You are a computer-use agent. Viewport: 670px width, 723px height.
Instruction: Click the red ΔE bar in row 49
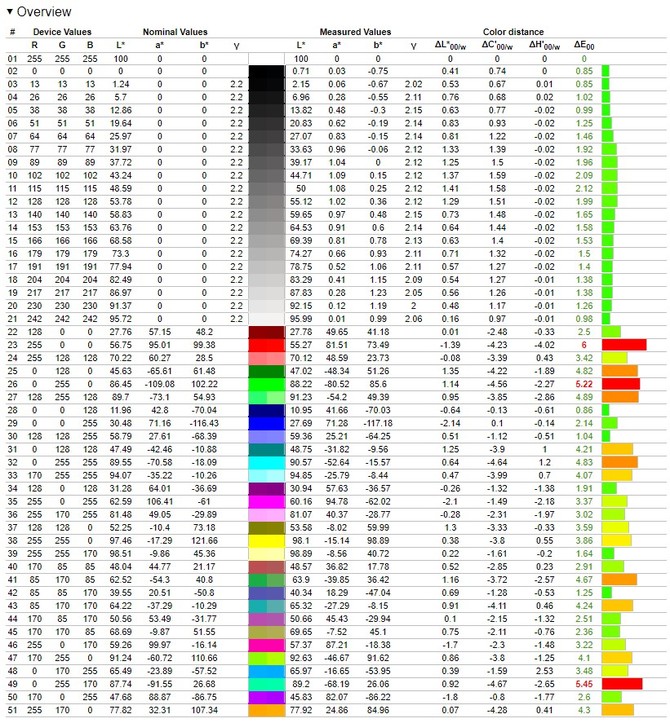622,684
